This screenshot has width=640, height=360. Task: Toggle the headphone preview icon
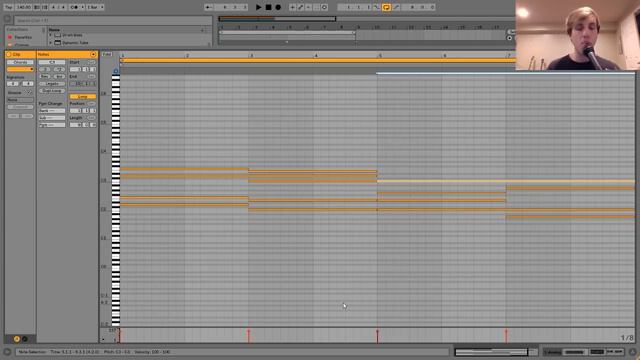tap(116, 71)
